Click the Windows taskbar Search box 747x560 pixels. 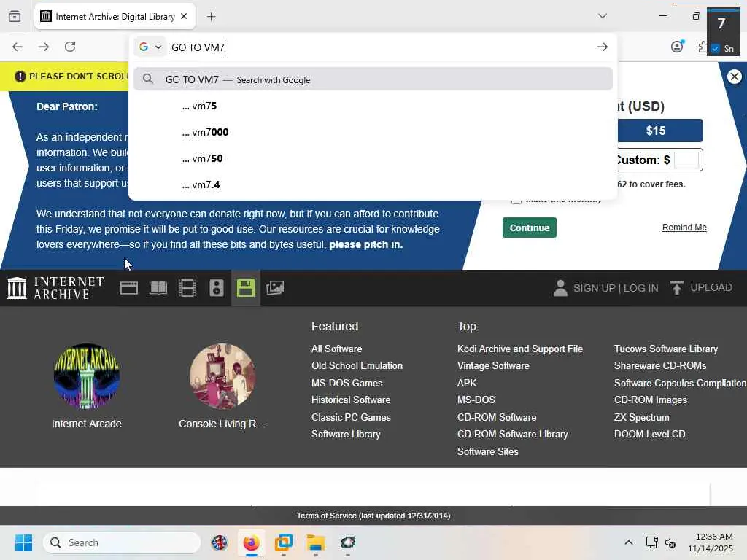122,542
